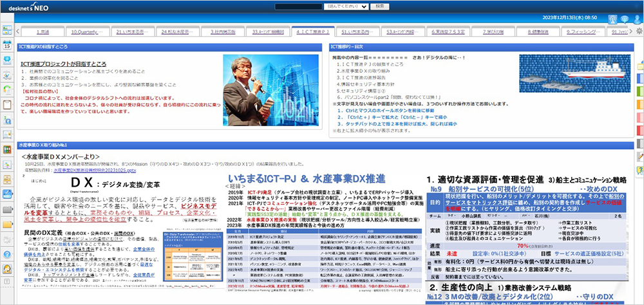Select the orange sticky note tab
Image resolution: width=644 pixels, height=305 pixels.
click(x=640, y=104)
